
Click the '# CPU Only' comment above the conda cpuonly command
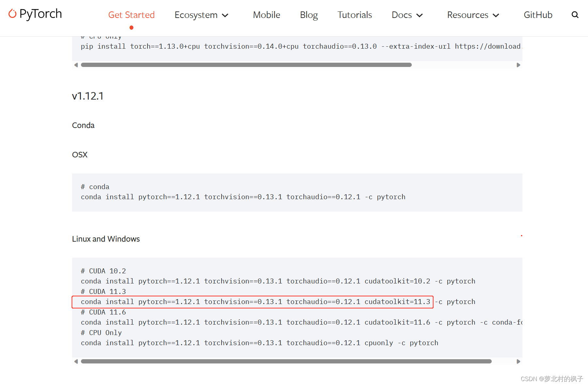pyautogui.click(x=101, y=333)
